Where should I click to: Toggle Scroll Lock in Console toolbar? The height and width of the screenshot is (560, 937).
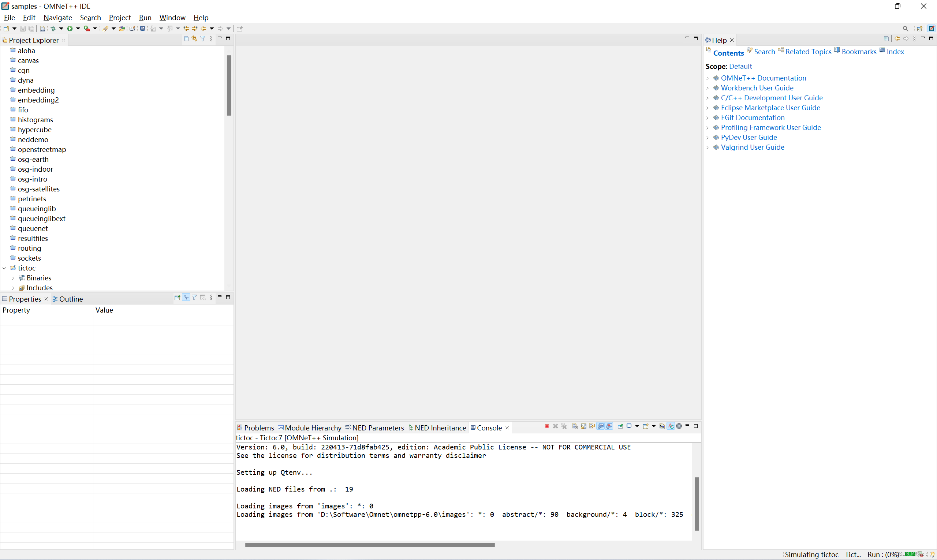tap(584, 426)
